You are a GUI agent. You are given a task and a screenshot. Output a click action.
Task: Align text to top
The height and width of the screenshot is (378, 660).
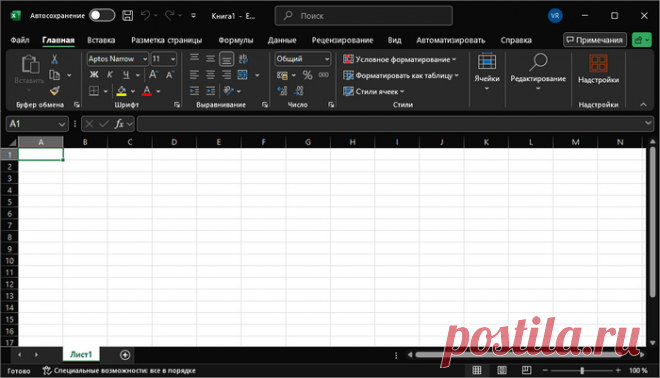[x=194, y=59]
